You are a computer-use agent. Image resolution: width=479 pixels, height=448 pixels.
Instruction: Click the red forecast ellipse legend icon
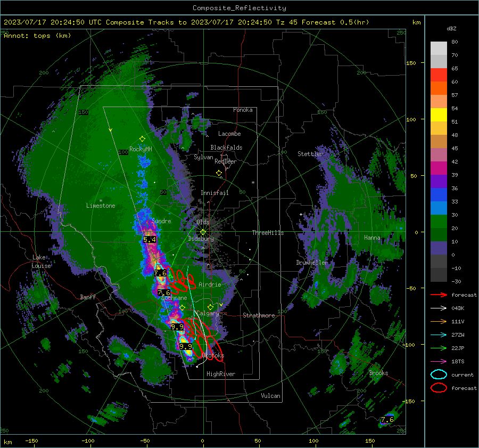pyautogui.click(x=439, y=388)
